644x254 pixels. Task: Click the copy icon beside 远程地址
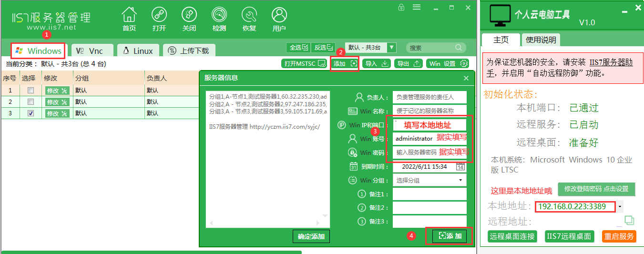tap(629, 220)
